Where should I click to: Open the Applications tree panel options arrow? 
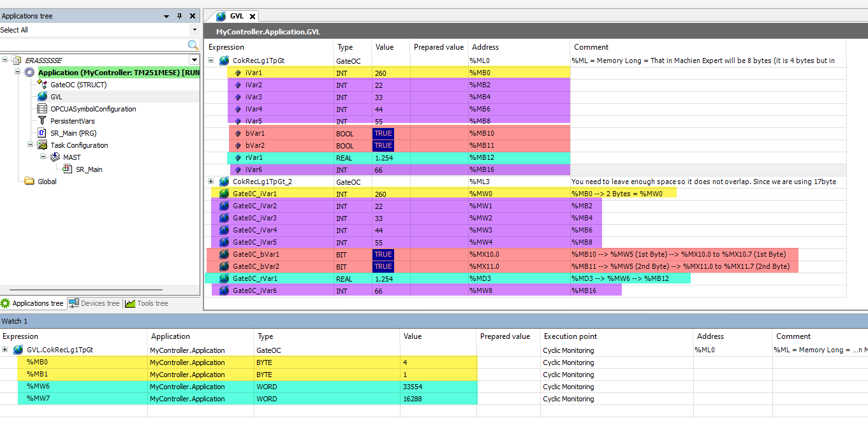pos(166,16)
